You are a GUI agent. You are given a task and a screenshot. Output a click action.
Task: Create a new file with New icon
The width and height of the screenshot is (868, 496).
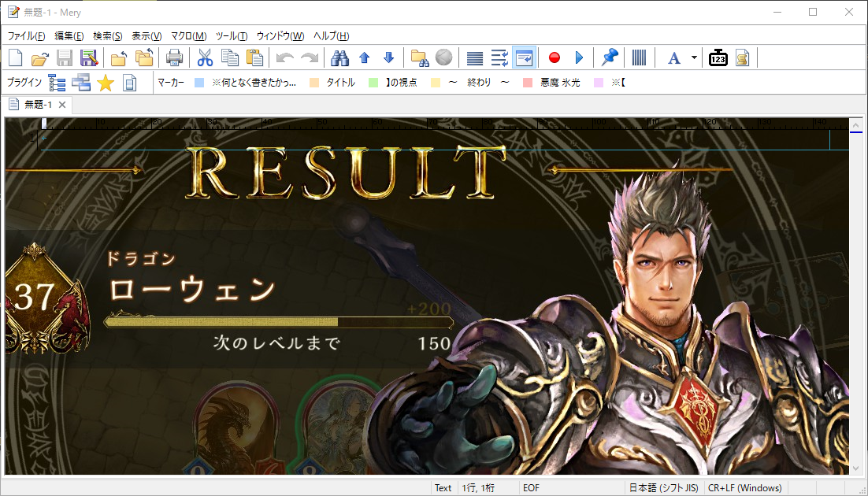(x=15, y=57)
